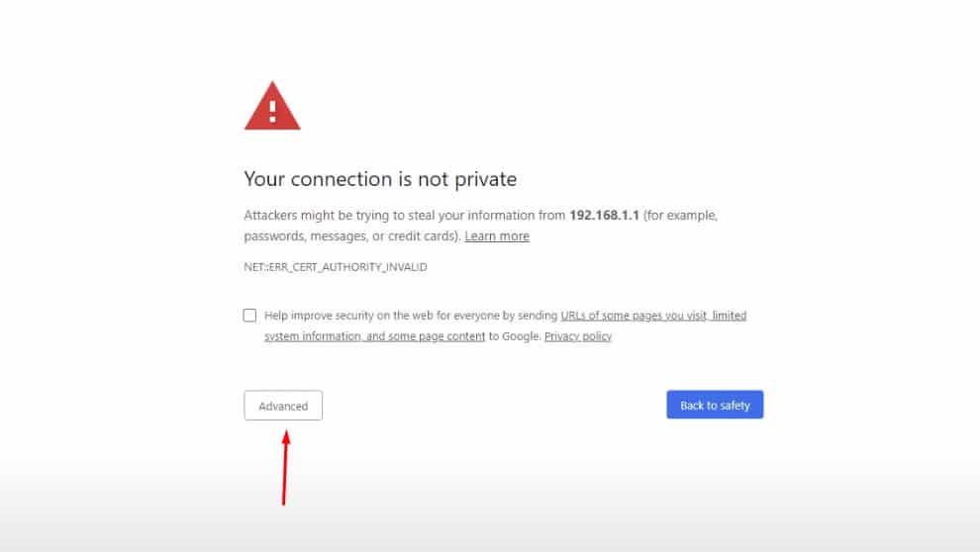The image size is (980, 552).
Task: Open the Advanced options
Action: tap(283, 406)
